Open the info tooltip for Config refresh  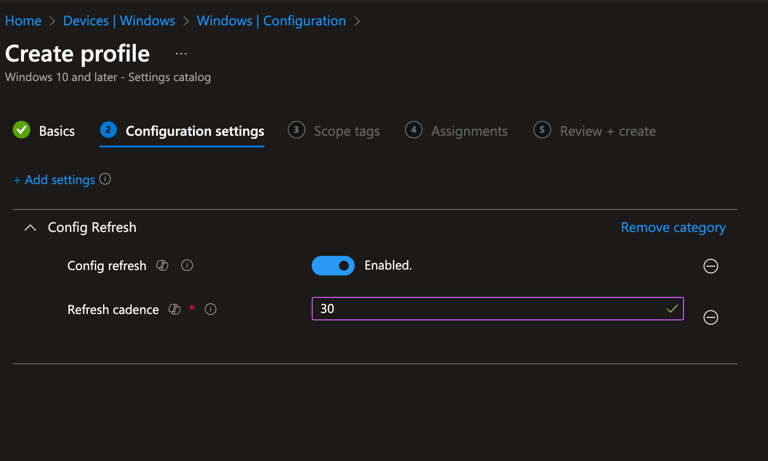point(187,266)
